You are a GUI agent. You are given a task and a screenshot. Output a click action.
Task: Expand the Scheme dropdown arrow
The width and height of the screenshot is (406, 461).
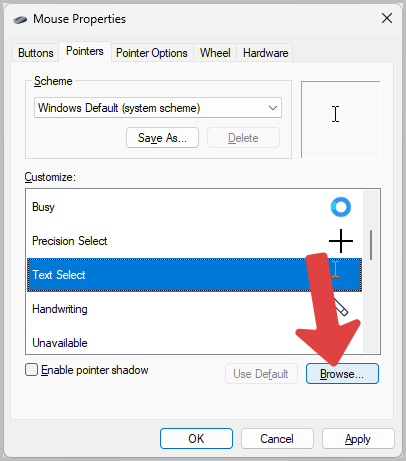point(273,108)
